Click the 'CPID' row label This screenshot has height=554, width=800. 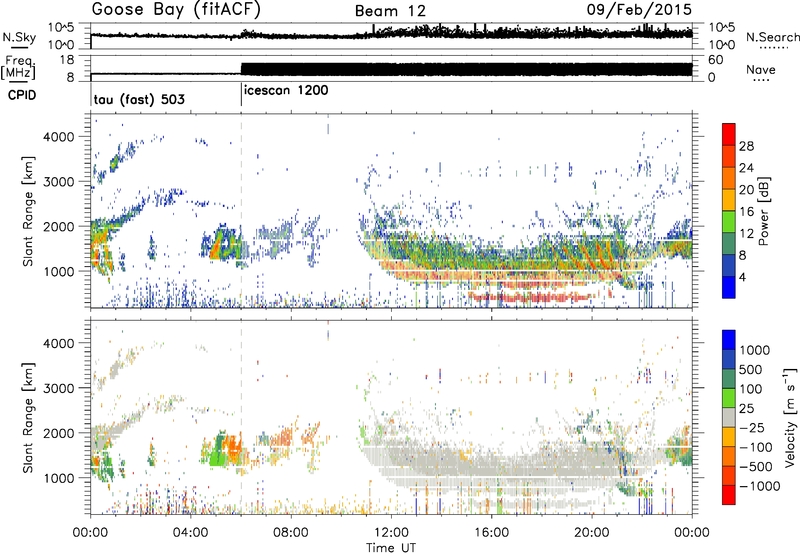[x=22, y=95]
